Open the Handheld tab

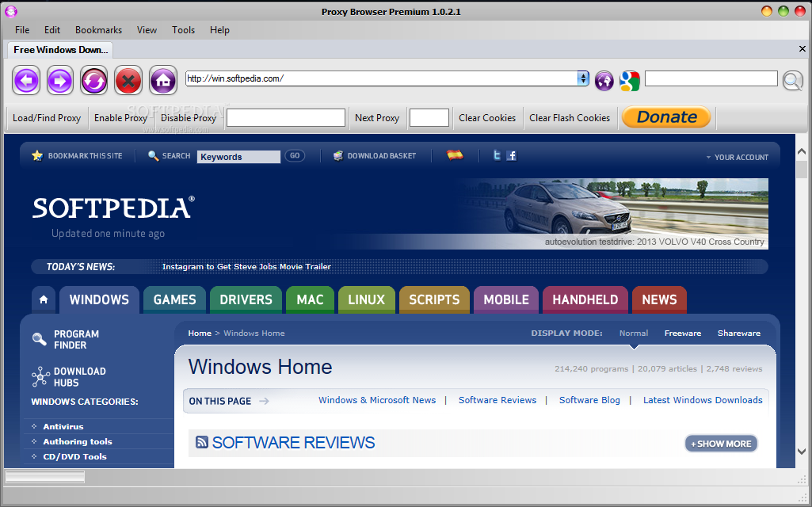point(585,300)
